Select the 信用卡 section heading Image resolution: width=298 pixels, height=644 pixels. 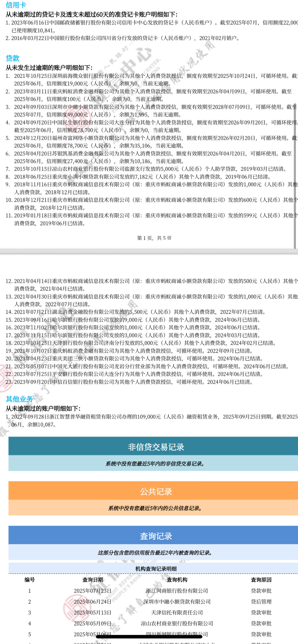[x=16, y=5]
